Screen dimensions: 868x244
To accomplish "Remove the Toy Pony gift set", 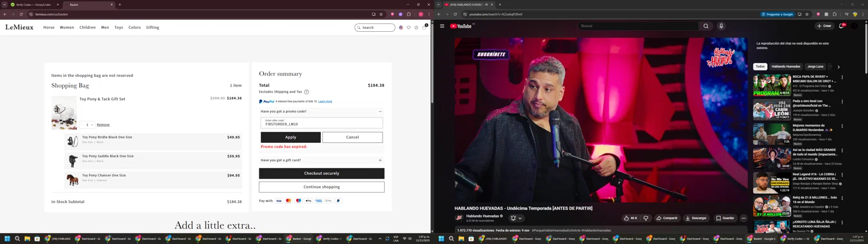I will [x=103, y=124].
